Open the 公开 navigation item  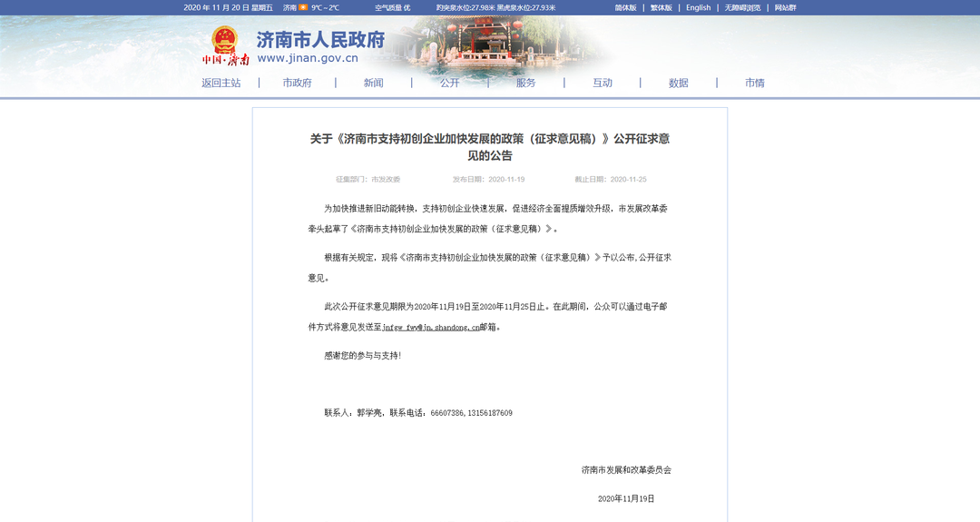click(449, 83)
